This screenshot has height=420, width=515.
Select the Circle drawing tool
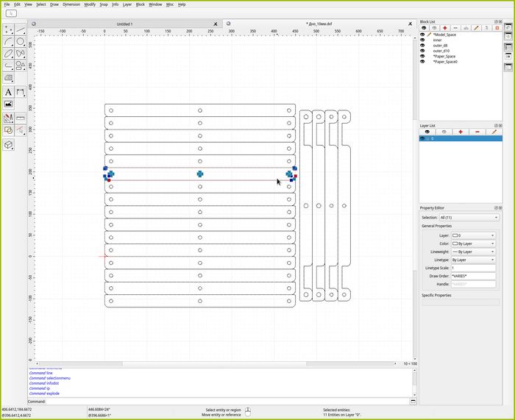pyautogui.click(x=21, y=41)
